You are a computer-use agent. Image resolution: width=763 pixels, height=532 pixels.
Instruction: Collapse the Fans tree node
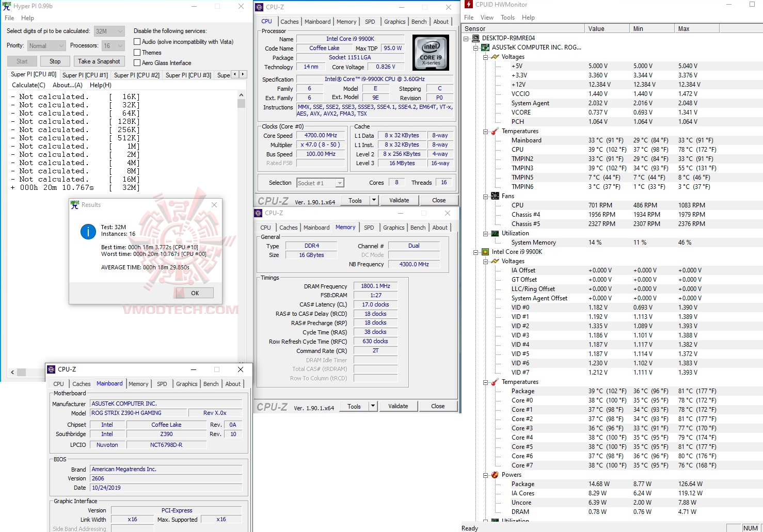486,196
